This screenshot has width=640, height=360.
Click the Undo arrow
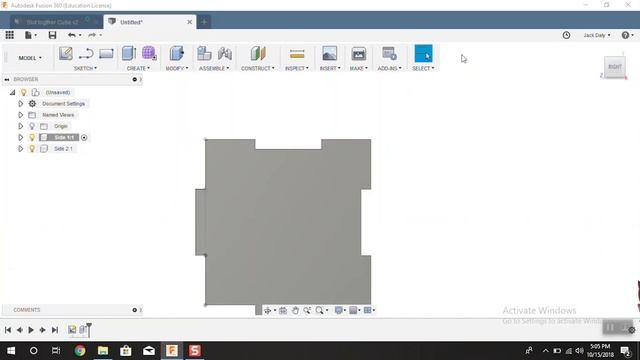tap(72, 35)
